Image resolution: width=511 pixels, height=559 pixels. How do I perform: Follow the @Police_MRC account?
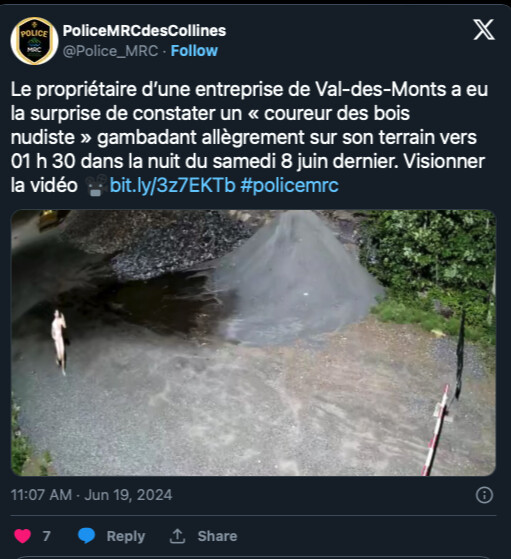[194, 51]
